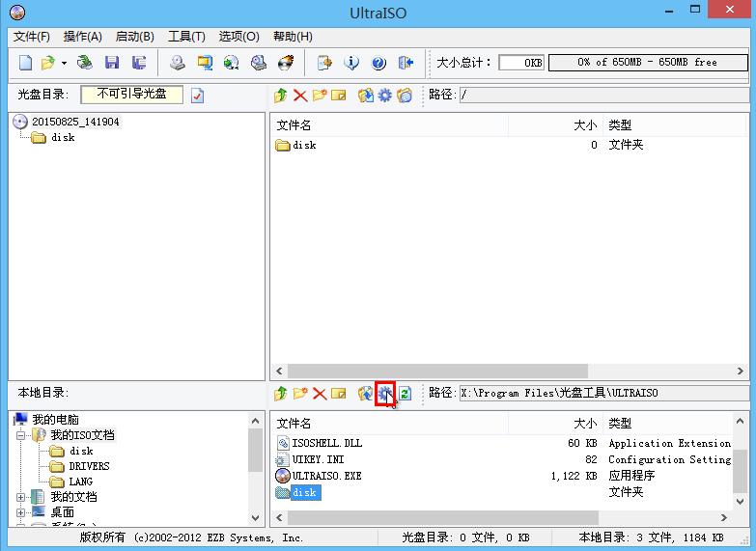Viewport: 756px width, 551px height.
Task: Click the local file list scroll up arrow
Action: coord(741,421)
